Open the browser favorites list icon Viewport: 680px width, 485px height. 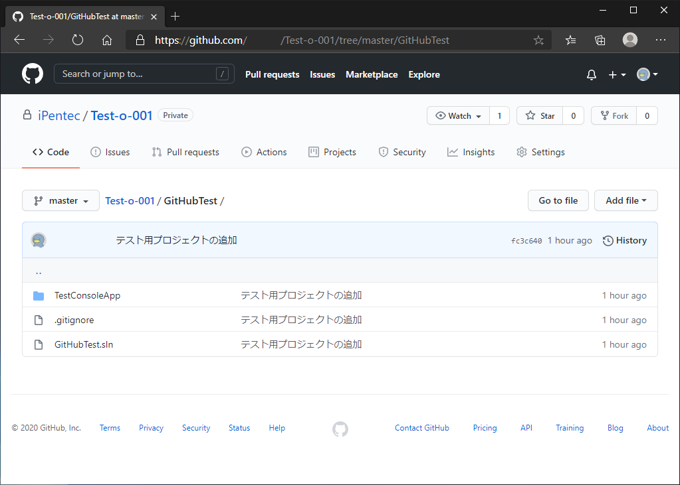pyautogui.click(x=571, y=40)
